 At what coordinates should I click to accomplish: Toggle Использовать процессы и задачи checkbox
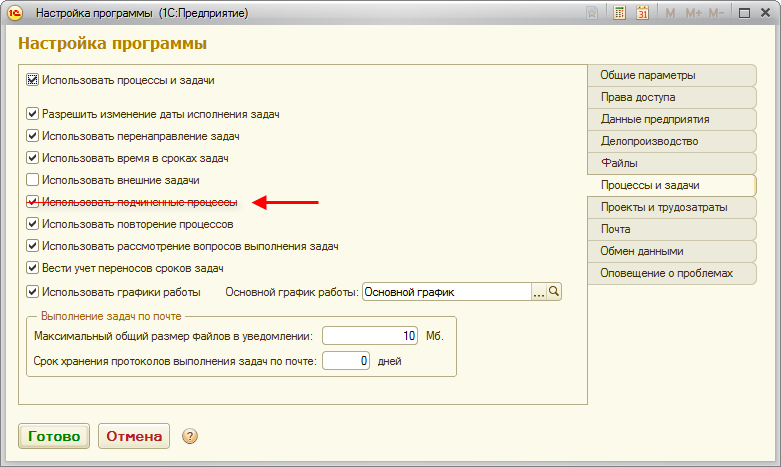click(32, 80)
